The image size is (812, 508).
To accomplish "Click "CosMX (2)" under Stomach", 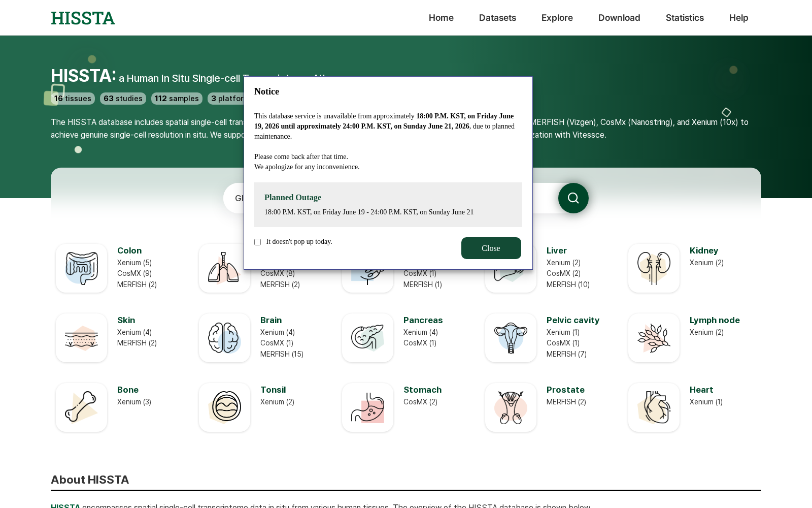I will coord(421,402).
